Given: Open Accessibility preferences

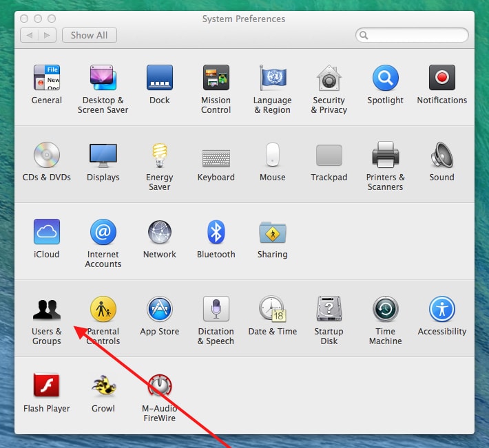Looking at the screenshot, I should [x=442, y=309].
